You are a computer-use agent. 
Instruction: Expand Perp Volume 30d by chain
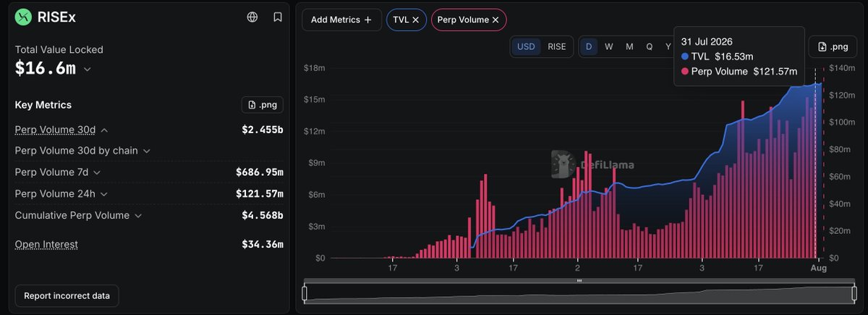tap(146, 151)
